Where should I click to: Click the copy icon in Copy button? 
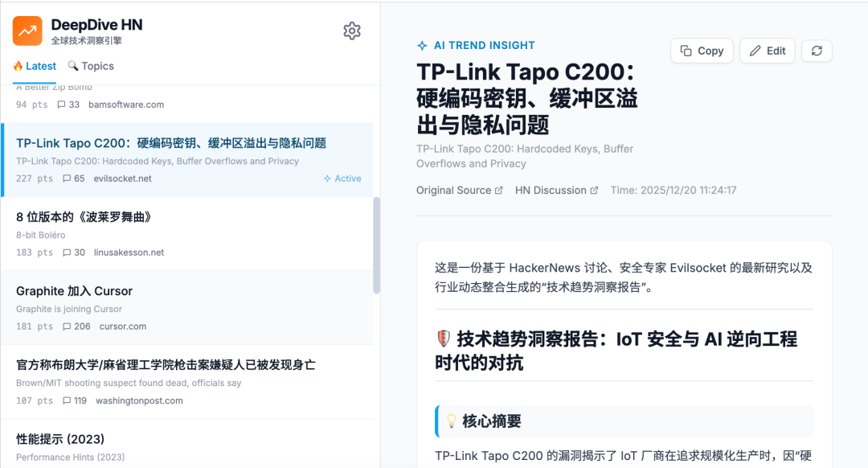[686, 51]
